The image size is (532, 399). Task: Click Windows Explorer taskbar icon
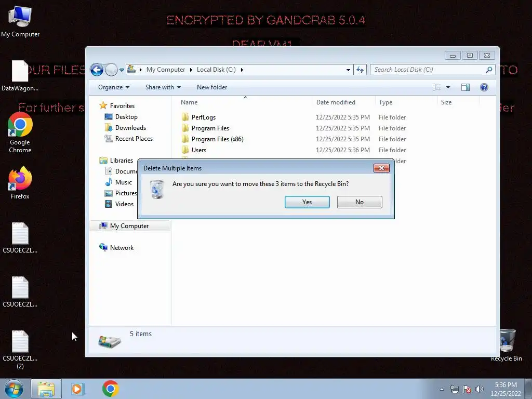pyautogui.click(x=46, y=389)
